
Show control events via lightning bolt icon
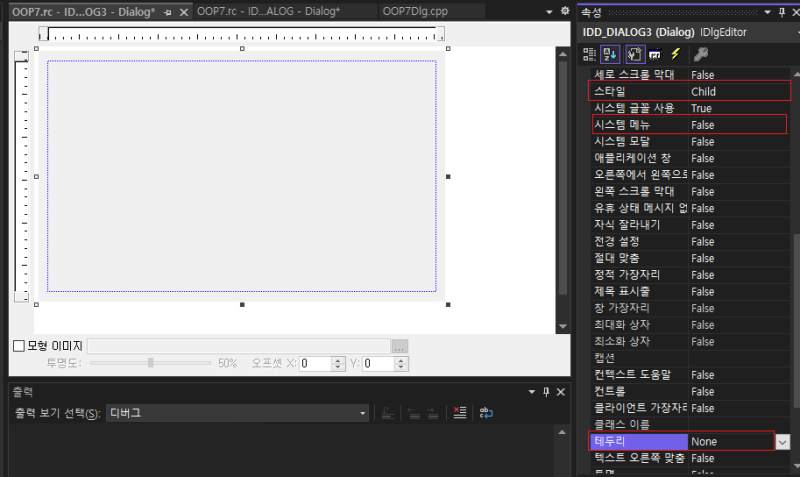pos(676,54)
